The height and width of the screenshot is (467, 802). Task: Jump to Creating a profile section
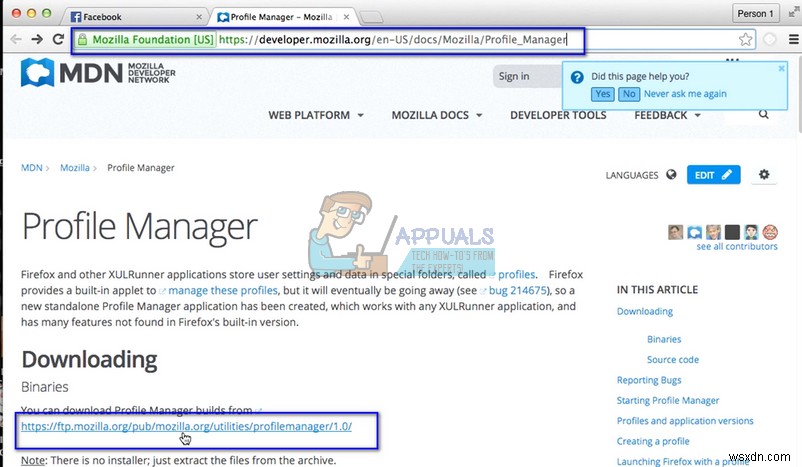click(x=653, y=441)
